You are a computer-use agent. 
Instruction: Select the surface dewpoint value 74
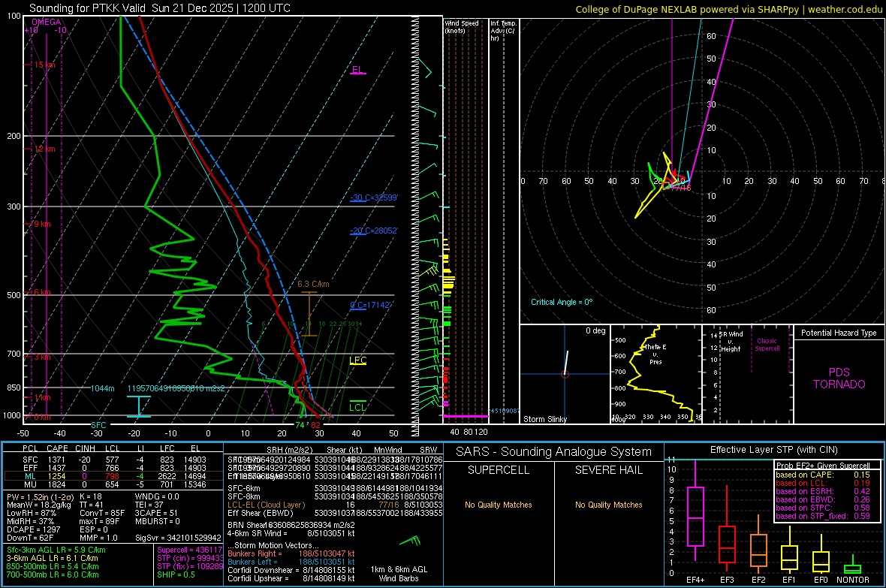[300, 425]
